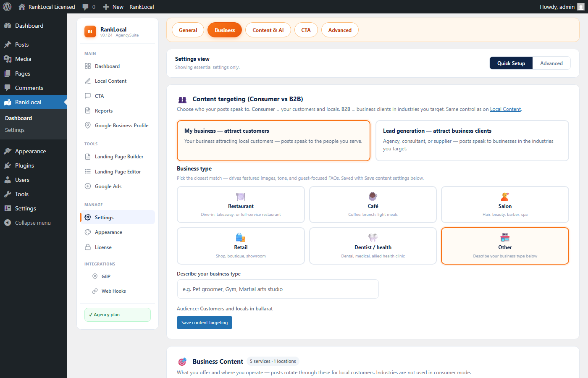Screen dimensions: 588x378
Task: Click the orange RL logo badge
Action: click(x=90, y=31)
